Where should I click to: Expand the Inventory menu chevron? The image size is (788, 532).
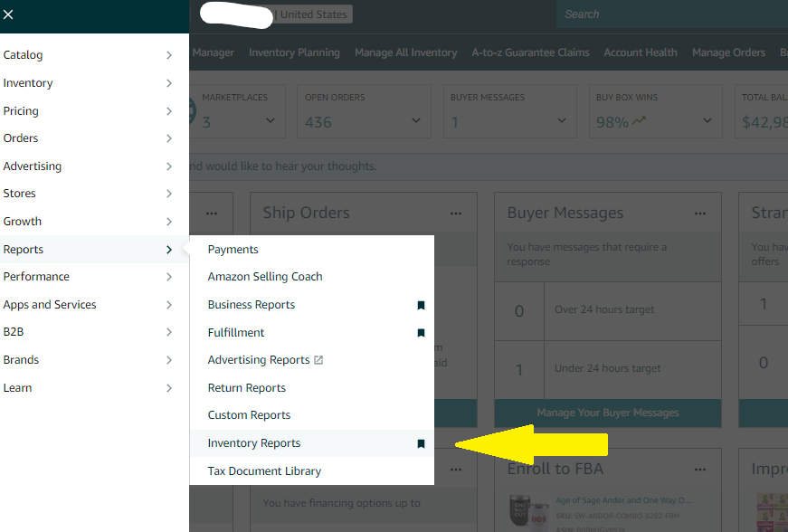point(169,83)
